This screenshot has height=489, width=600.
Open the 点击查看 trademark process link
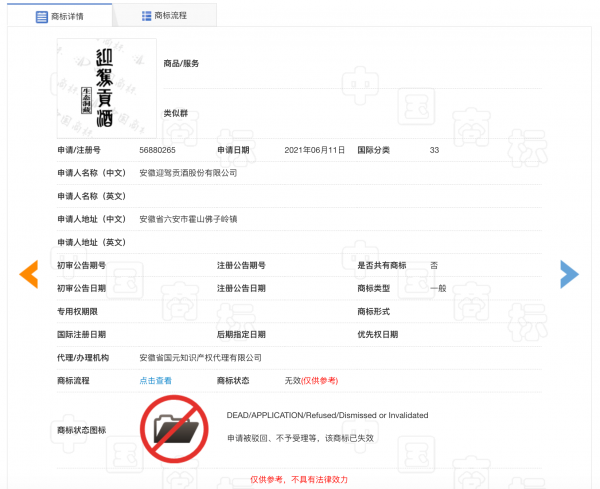(155, 381)
